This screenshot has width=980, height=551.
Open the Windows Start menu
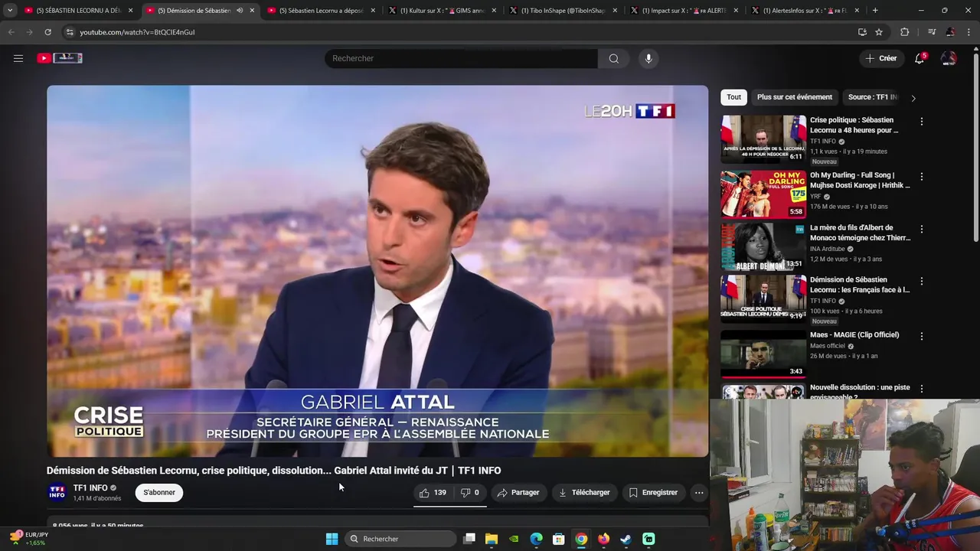click(332, 539)
